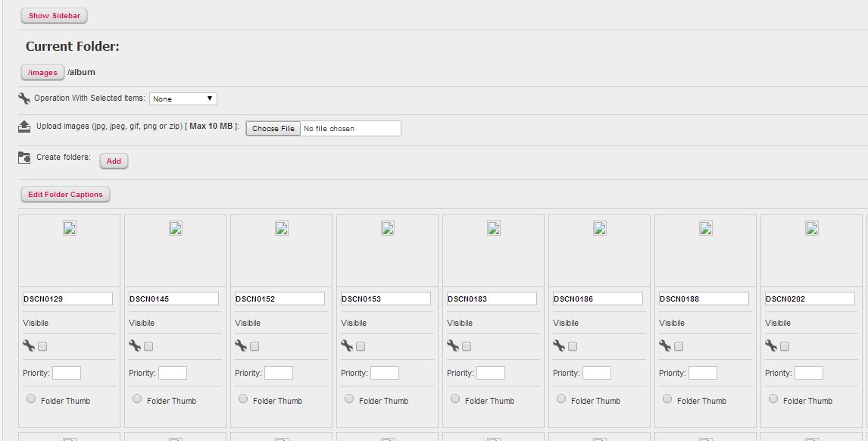Select Folder Thumb radio for DSCN0188
The width and height of the screenshot is (868, 441).
click(667, 399)
